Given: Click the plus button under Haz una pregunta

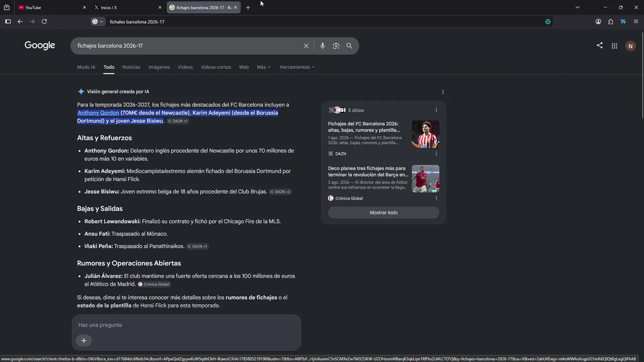Looking at the screenshot, I should 84,340.
